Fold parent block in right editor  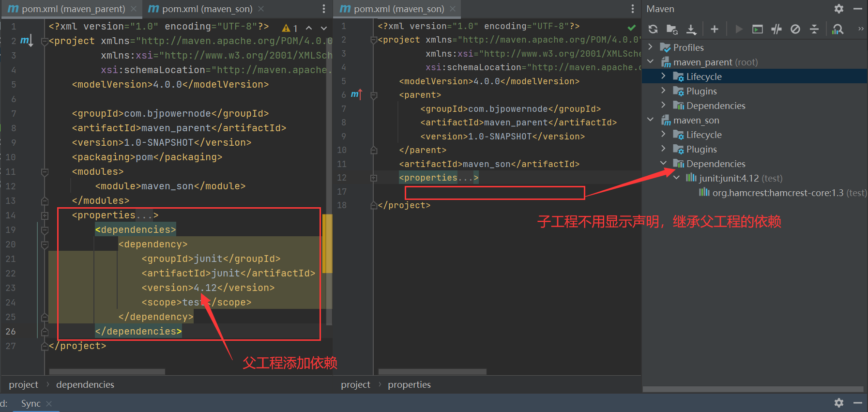pos(374,95)
